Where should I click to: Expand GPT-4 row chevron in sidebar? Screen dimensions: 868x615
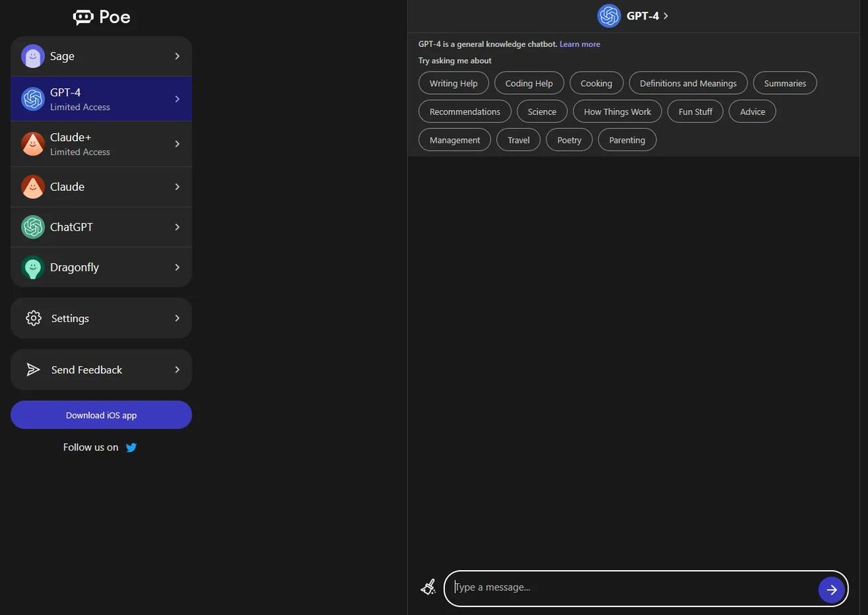pyautogui.click(x=177, y=99)
